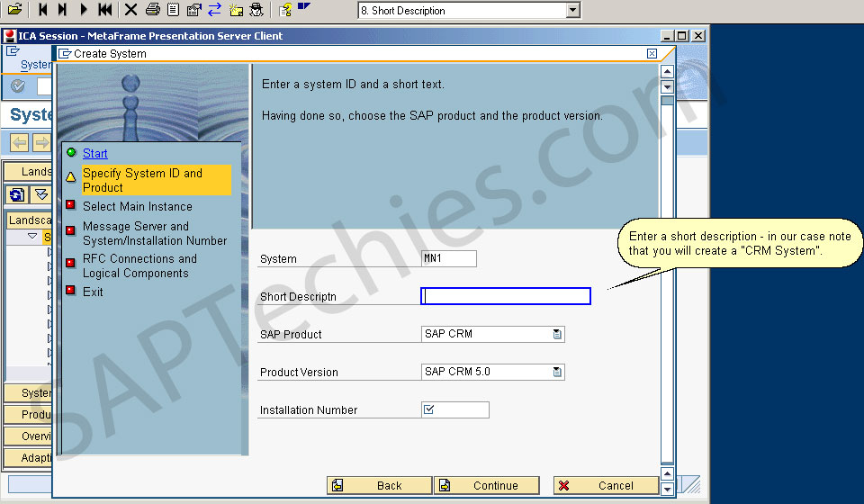Click red indicator beside Select Main Instance
The width and height of the screenshot is (864, 504).
pos(70,205)
